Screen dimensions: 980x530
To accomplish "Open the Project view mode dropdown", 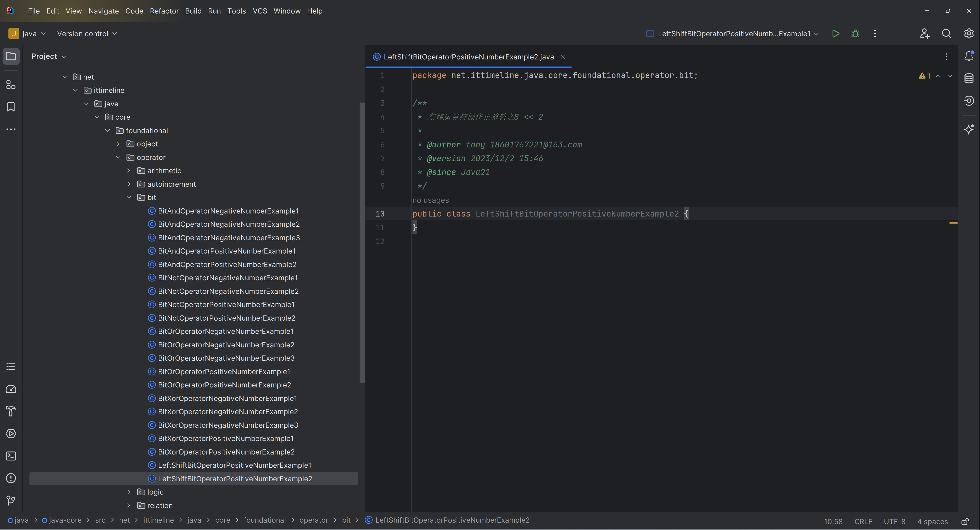I will 49,56.
